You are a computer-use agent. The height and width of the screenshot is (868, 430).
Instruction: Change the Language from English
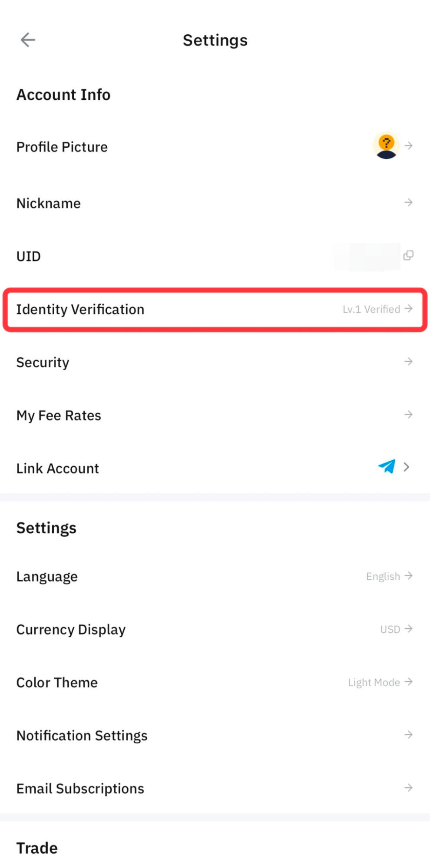pyautogui.click(x=389, y=576)
